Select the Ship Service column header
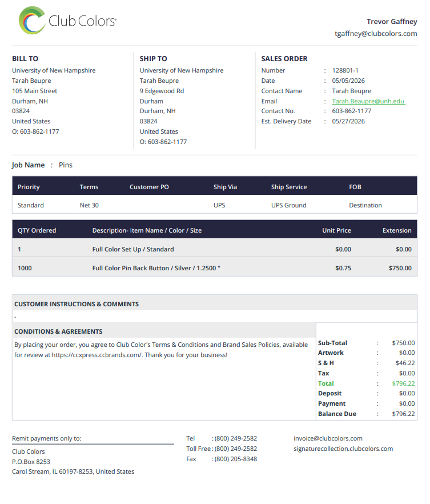The width and height of the screenshot is (430, 504). click(289, 187)
